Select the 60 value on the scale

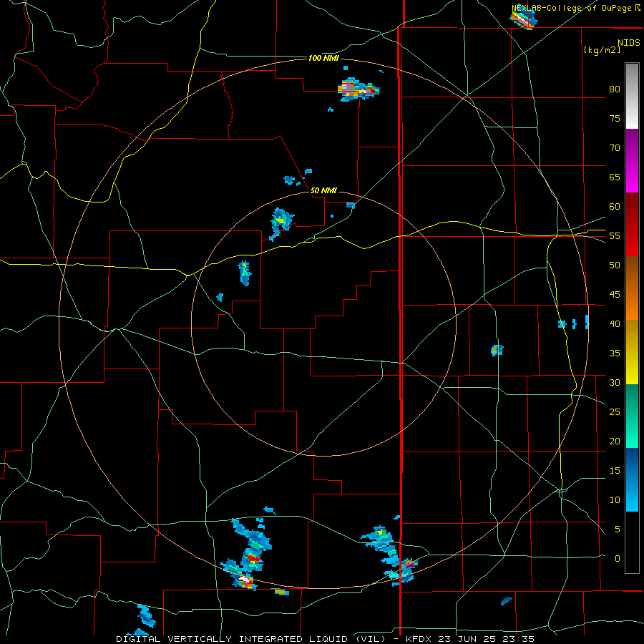[615, 207]
